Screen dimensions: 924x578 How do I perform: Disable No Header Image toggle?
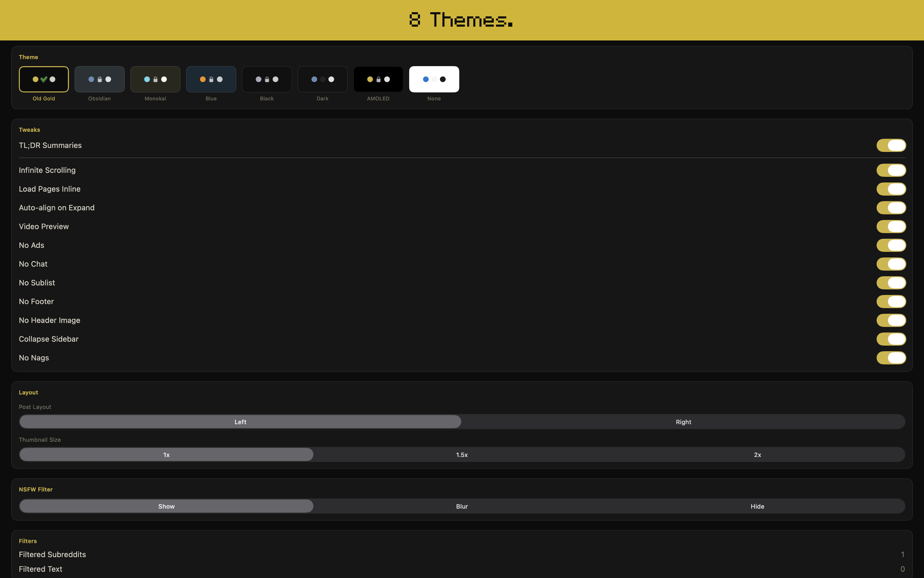[891, 320]
